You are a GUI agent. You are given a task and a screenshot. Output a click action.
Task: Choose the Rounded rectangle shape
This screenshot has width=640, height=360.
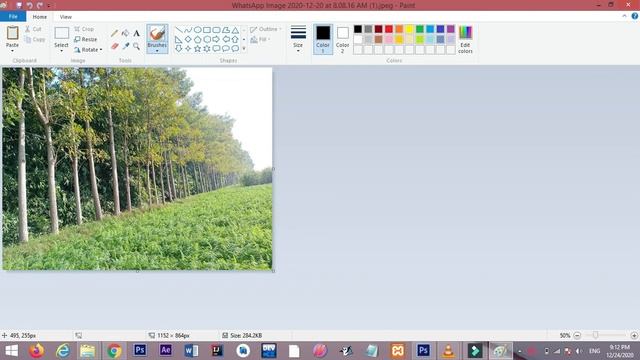click(x=216, y=30)
